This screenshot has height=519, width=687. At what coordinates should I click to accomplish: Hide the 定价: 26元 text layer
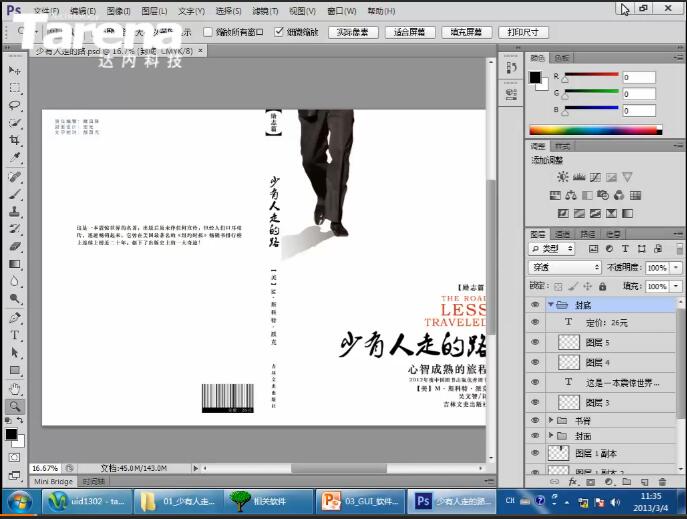535,322
